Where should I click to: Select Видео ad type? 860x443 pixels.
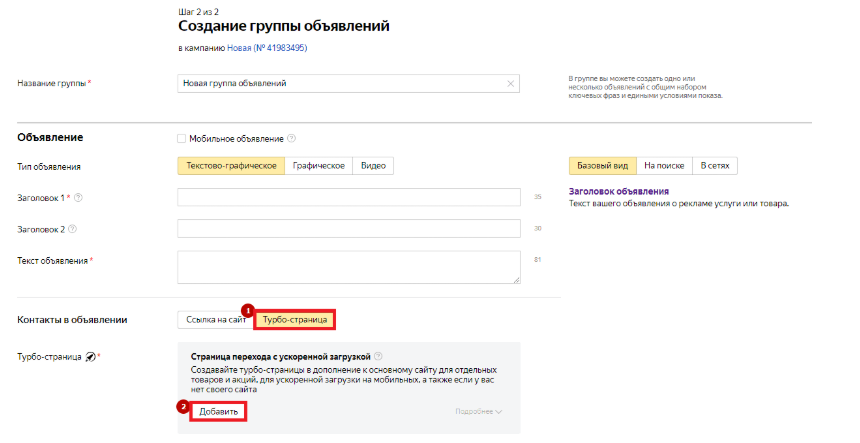click(373, 166)
